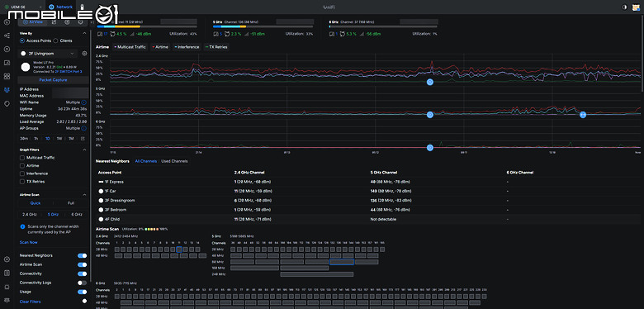
Task: Click the WiFi Name info icon
Action: tap(83, 102)
